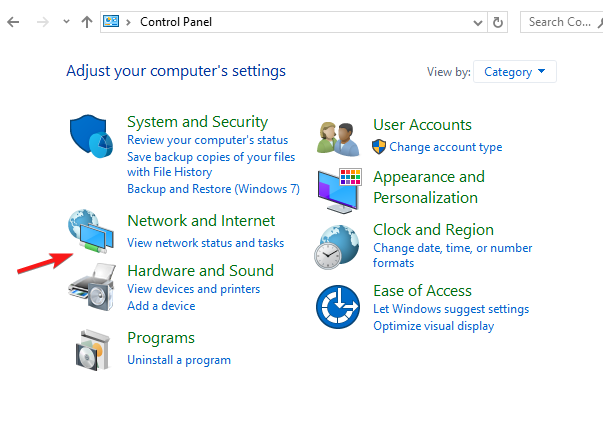Click Change date, time, or number formats
The width and height of the screenshot is (603, 425).
click(453, 255)
